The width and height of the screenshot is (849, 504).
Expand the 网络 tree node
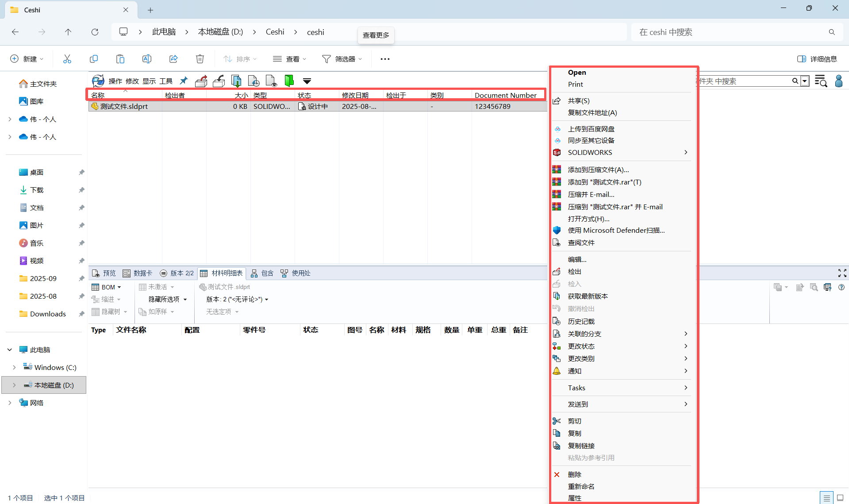pyautogui.click(x=10, y=403)
